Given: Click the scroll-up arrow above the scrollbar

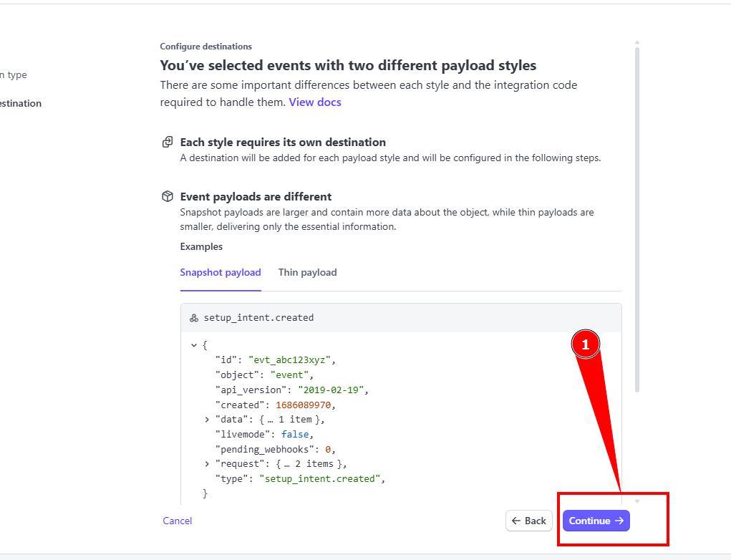Looking at the screenshot, I should pos(636,43).
